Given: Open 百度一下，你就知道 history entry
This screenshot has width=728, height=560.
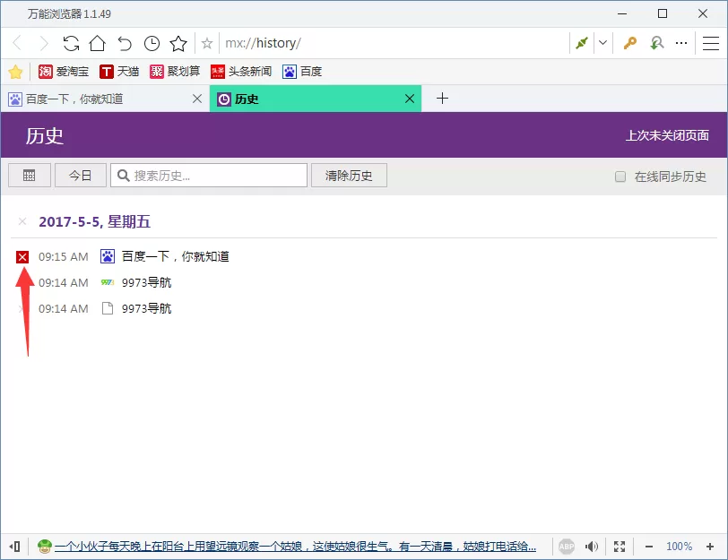Looking at the screenshot, I should (175, 256).
